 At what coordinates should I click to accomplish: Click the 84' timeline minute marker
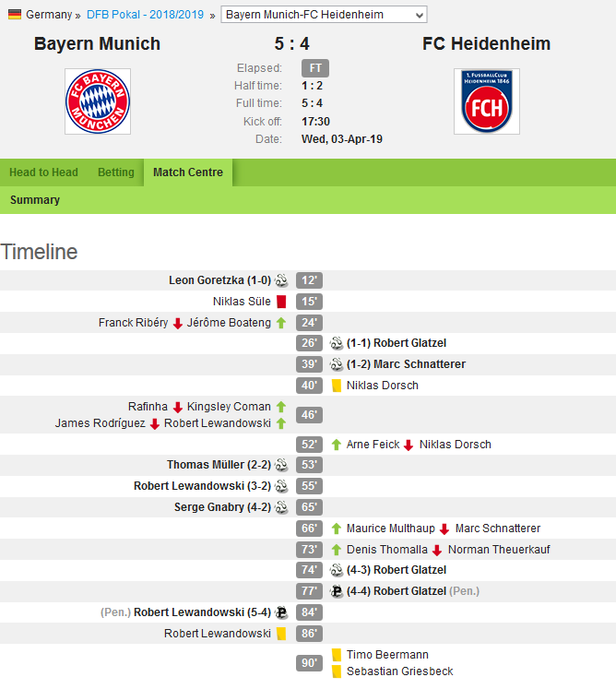[x=309, y=612]
